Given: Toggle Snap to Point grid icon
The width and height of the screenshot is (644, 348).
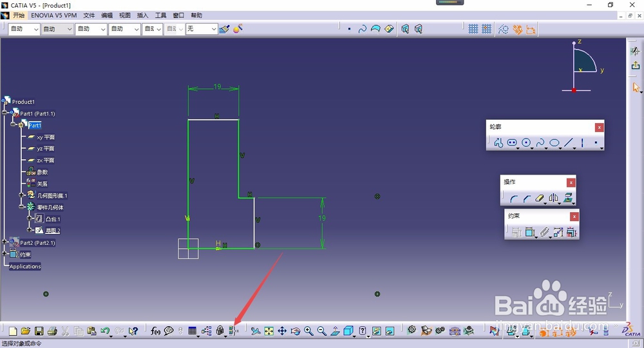Looking at the screenshot, I should tap(486, 29).
